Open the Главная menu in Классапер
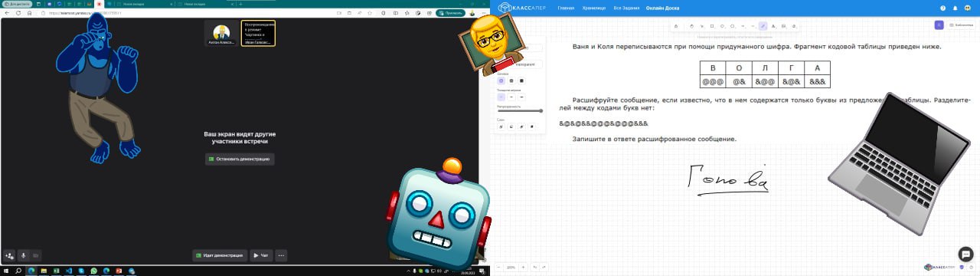 tap(566, 8)
